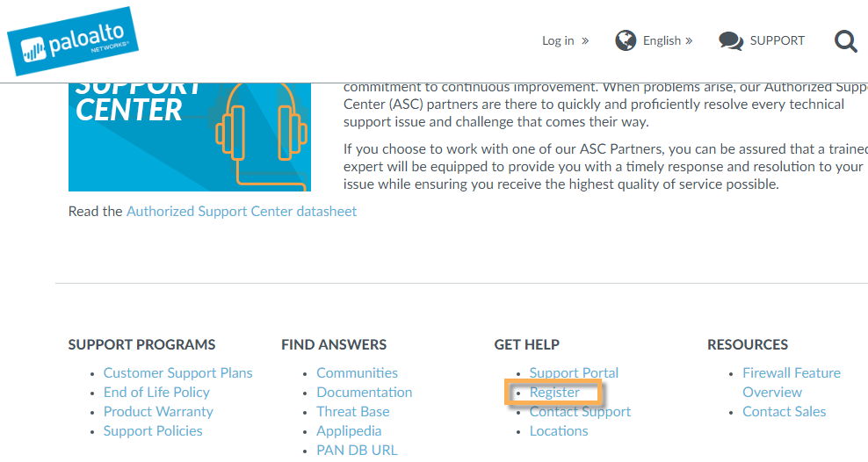Screen dimensions: 868x462
Task: Open the search magnifier icon
Action: 845,41
